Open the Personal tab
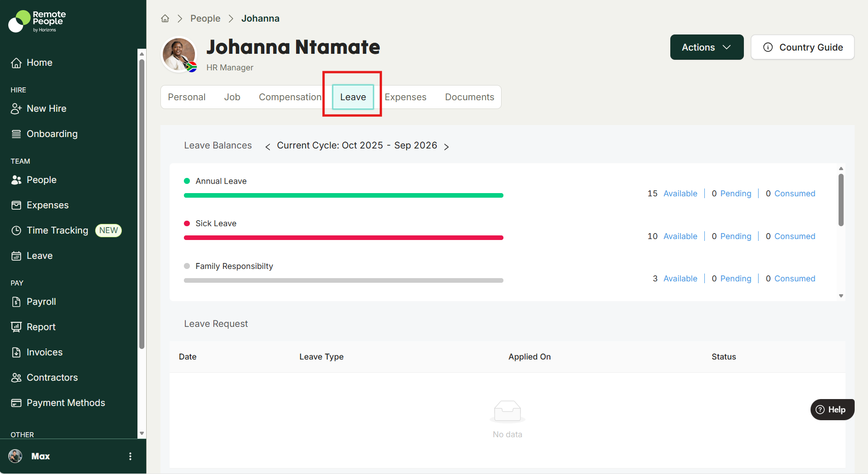Image resolution: width=868 pixels, height=474 pixels. (187, 97)
